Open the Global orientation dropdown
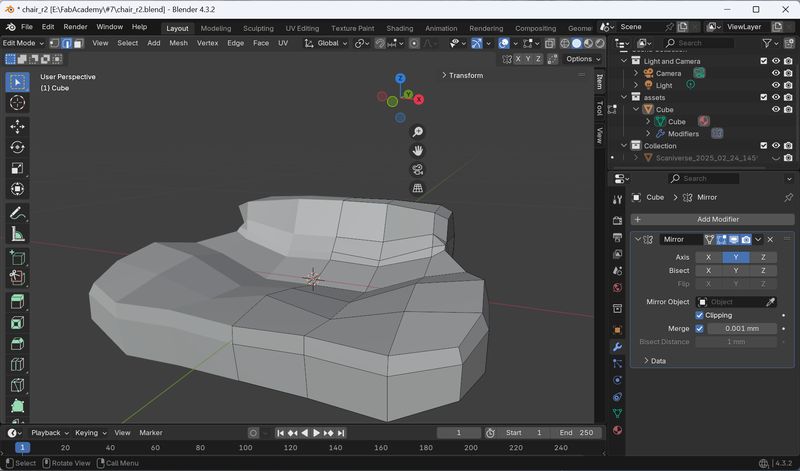The image size is (800, 471). click(x=327, y=43)
